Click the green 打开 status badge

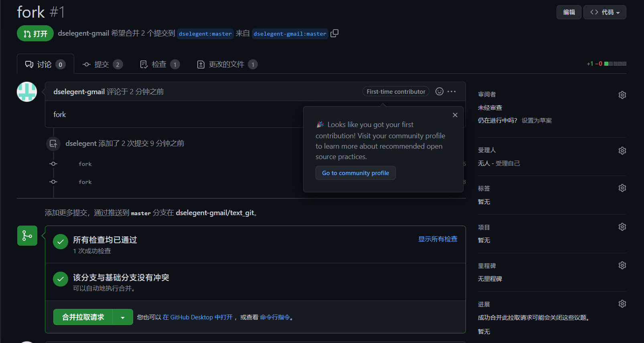click(35, 33)
